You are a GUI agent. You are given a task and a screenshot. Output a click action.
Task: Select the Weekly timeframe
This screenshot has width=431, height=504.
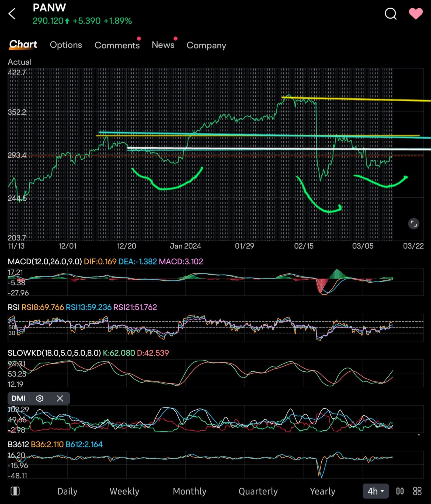point(124,491)
